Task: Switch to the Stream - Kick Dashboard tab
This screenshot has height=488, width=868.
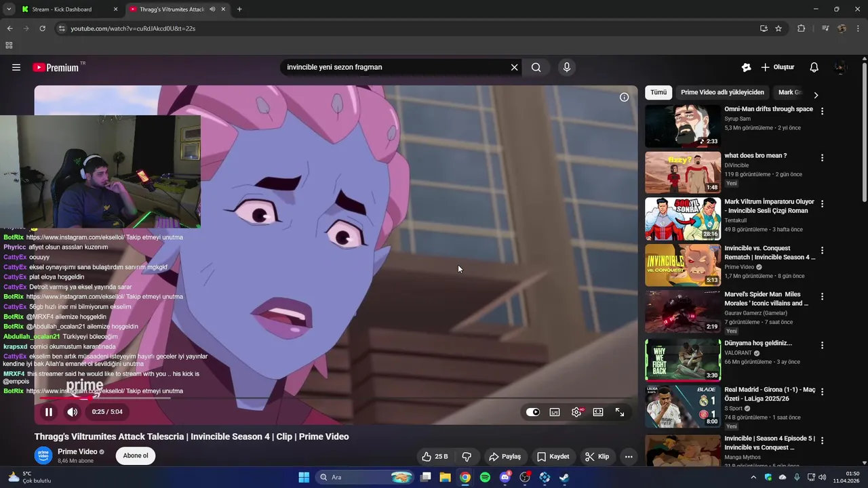Action: click(x=70, y=9)
